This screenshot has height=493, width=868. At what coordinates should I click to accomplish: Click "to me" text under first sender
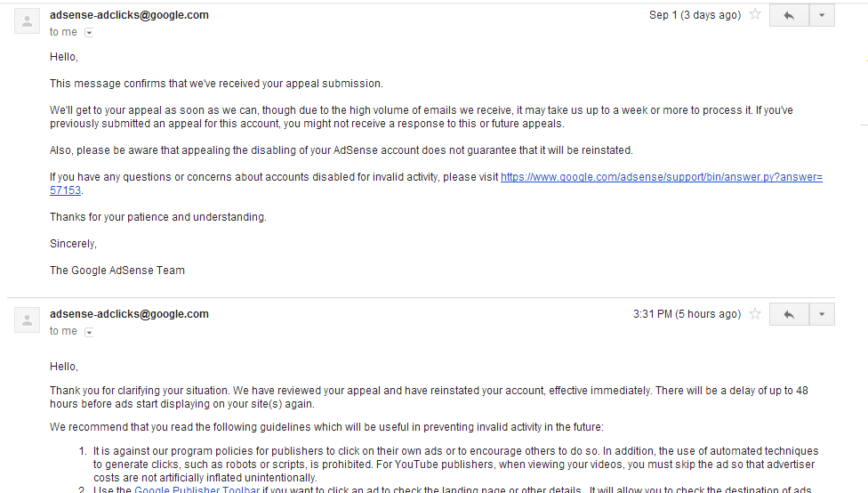63,32
